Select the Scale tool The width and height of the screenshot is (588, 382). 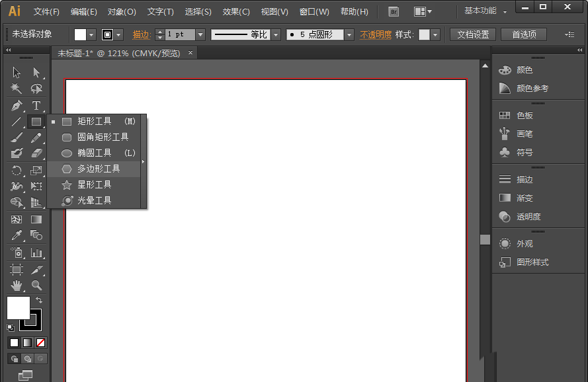click(x=36, y=171)
